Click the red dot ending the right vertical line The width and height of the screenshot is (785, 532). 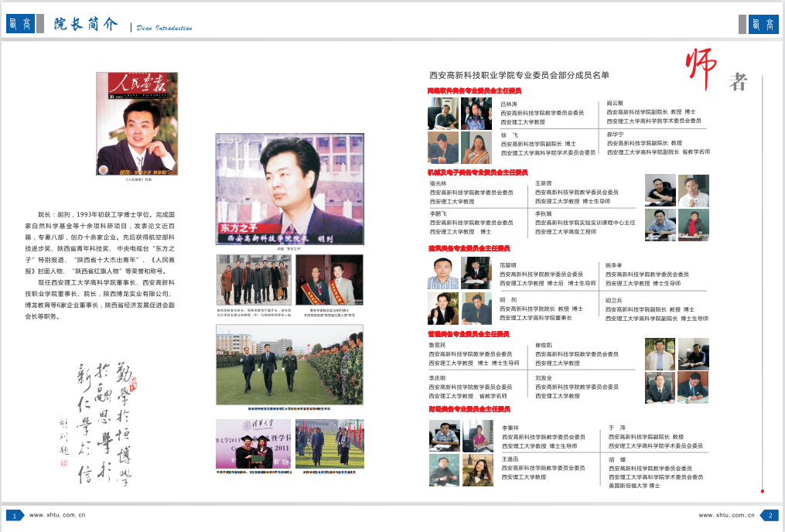[x=763, y=491]
